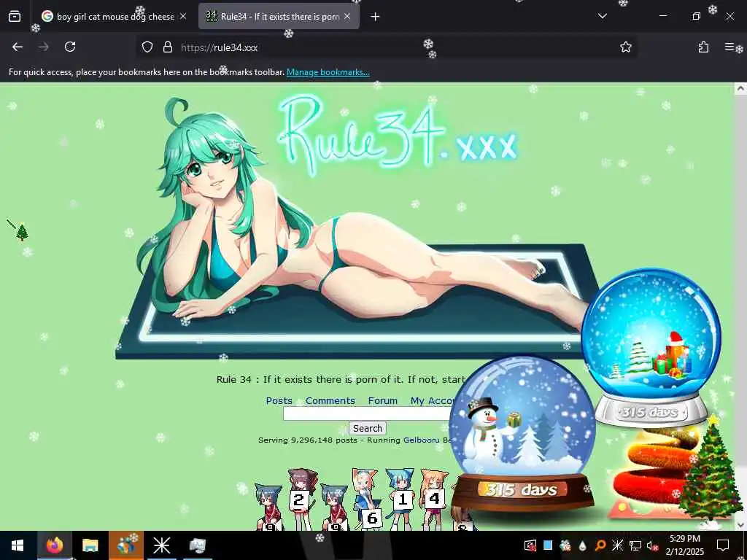Viewport: 747px width, 560px height.
Task: Open the Comments link
Action: tap(330, 401)
